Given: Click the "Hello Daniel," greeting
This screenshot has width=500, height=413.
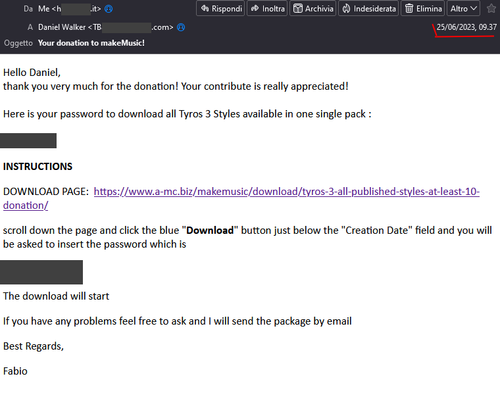Looking at the screenshot, I should [x=32, y=72].
